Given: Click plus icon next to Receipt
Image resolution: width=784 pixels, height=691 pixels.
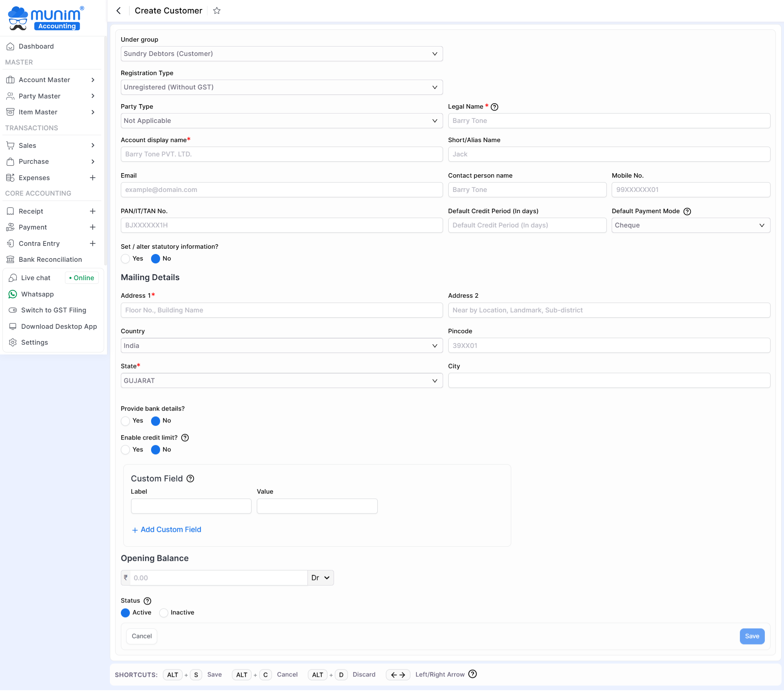Looking at the screenshot, I should click(x=93, y=211).
